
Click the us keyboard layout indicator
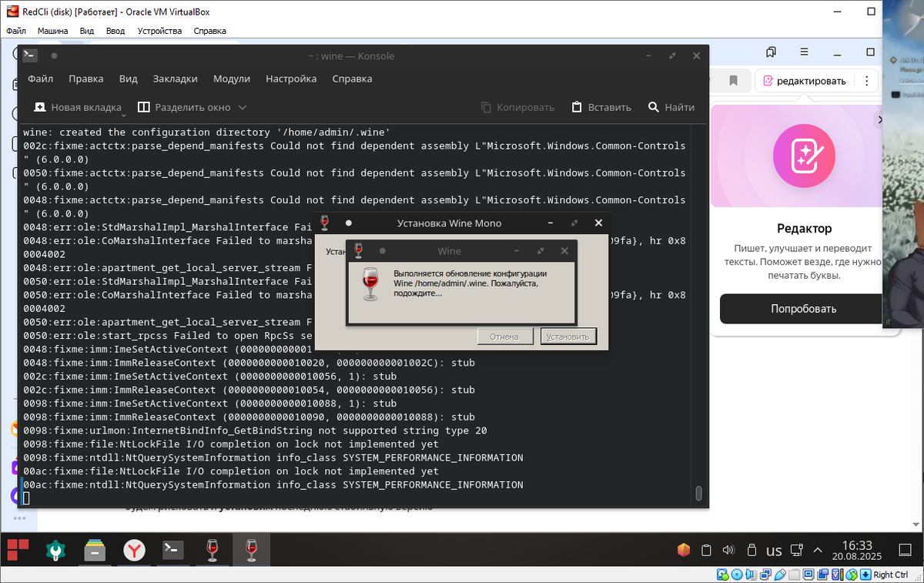pos(774,551)
